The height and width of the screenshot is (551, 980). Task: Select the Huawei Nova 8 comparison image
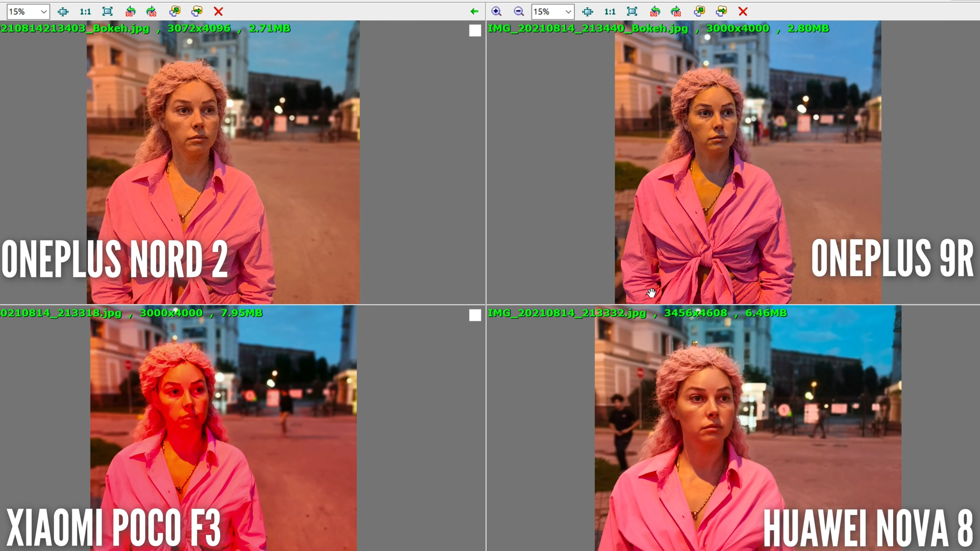click(747, 429)
